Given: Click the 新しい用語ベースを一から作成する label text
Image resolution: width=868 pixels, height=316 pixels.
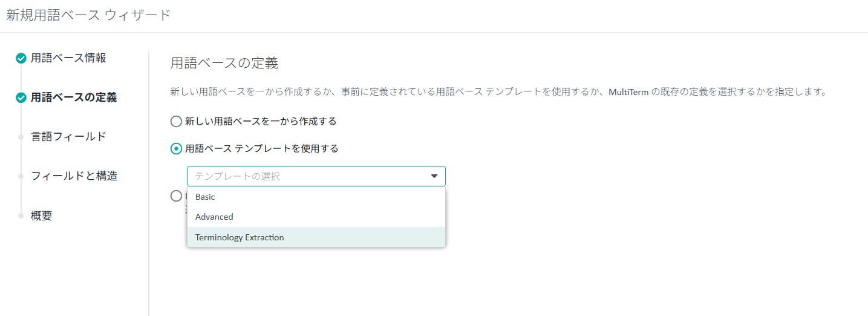Looking at the screenshot, I should [x=261, y=122].
